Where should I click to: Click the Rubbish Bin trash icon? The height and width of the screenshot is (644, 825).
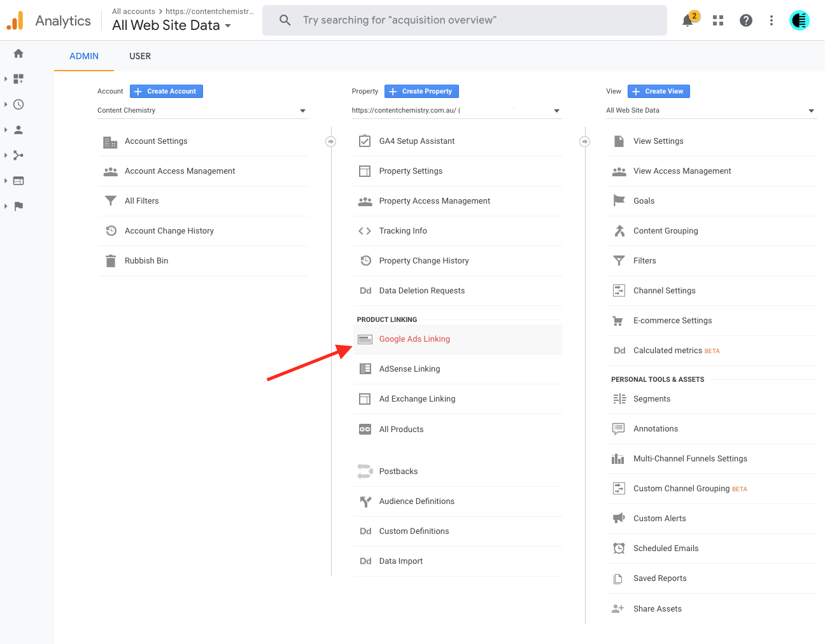click(x=111, y=261)
